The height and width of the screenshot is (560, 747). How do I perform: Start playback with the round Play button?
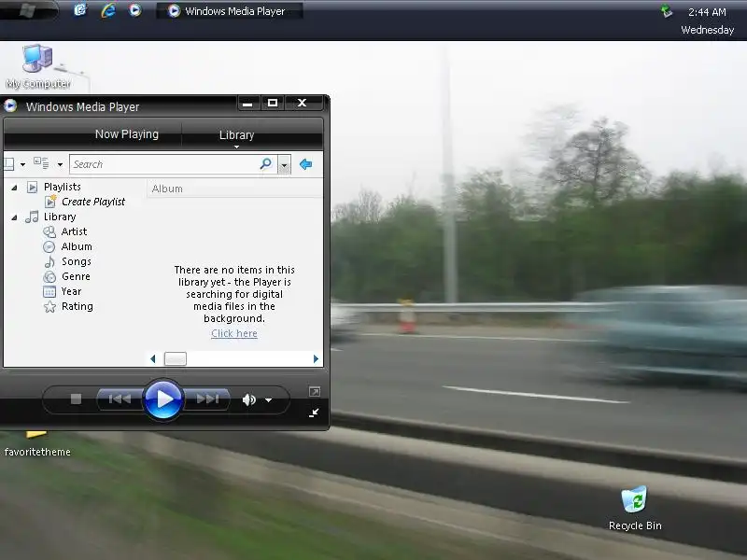pos(162,399)
